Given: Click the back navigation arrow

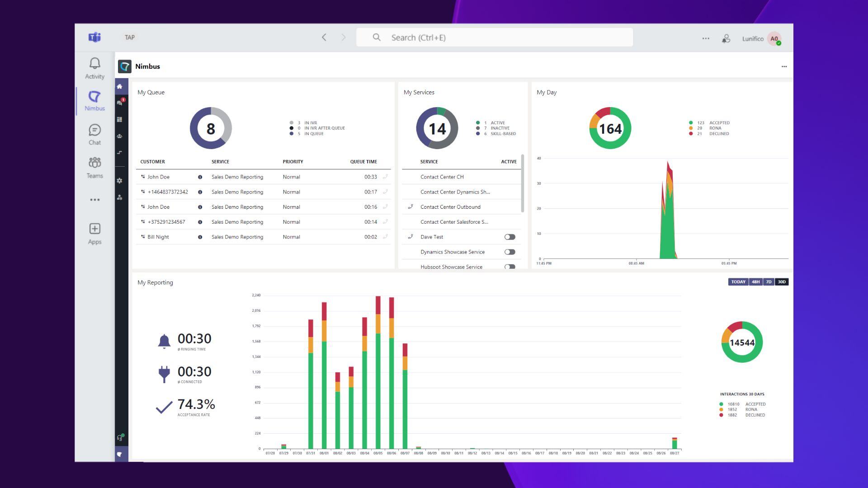Looking at the screenshot, I should [x=324, y=38].
